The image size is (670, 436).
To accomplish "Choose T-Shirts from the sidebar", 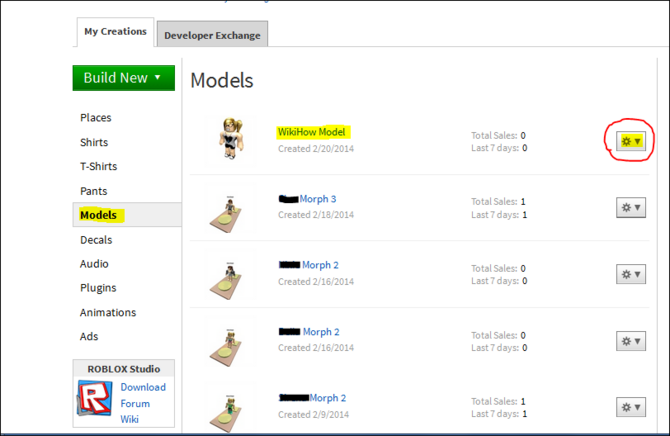I will tap(100, 166).
